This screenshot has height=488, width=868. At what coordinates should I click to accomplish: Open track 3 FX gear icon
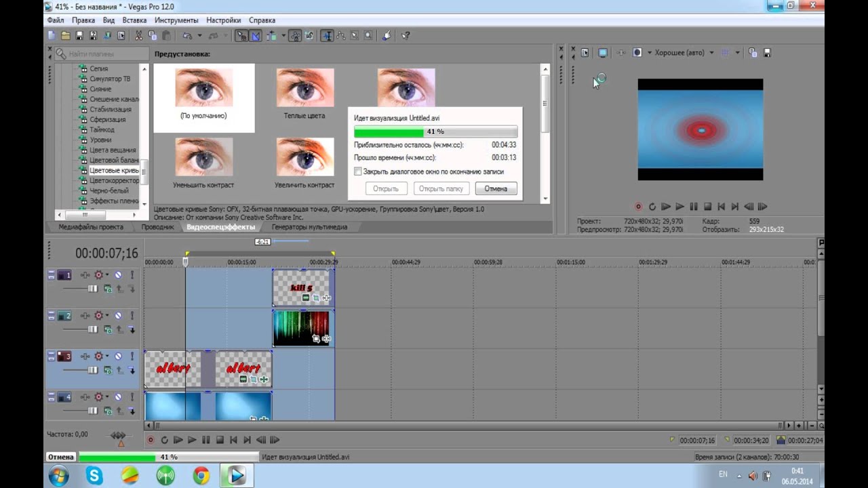[x=98, y=357]
